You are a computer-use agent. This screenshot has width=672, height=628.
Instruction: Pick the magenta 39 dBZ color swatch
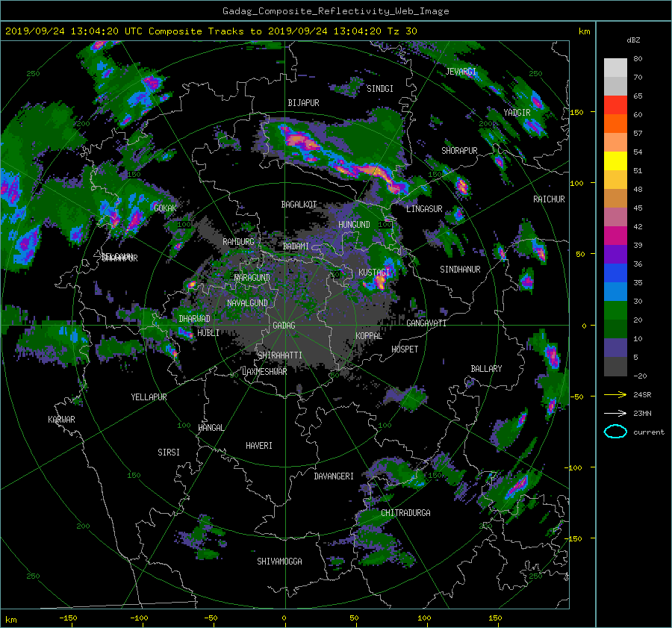[x=615, y=236]
